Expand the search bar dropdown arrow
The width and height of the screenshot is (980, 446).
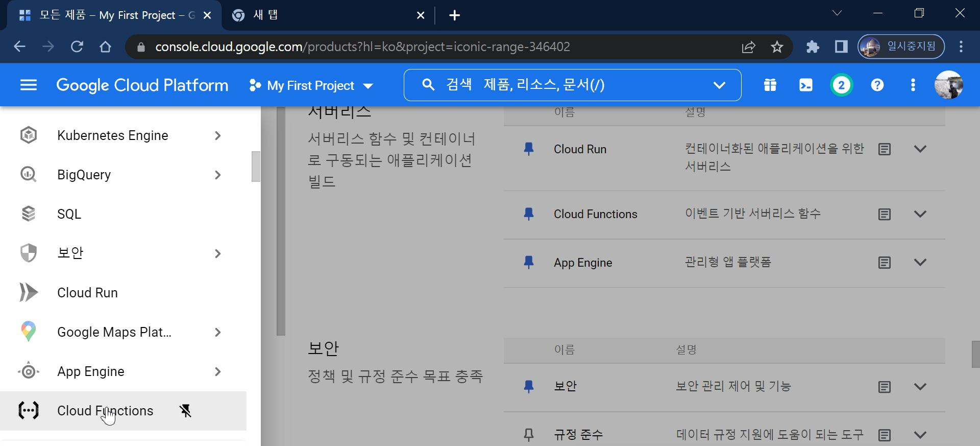pos(719,85)
